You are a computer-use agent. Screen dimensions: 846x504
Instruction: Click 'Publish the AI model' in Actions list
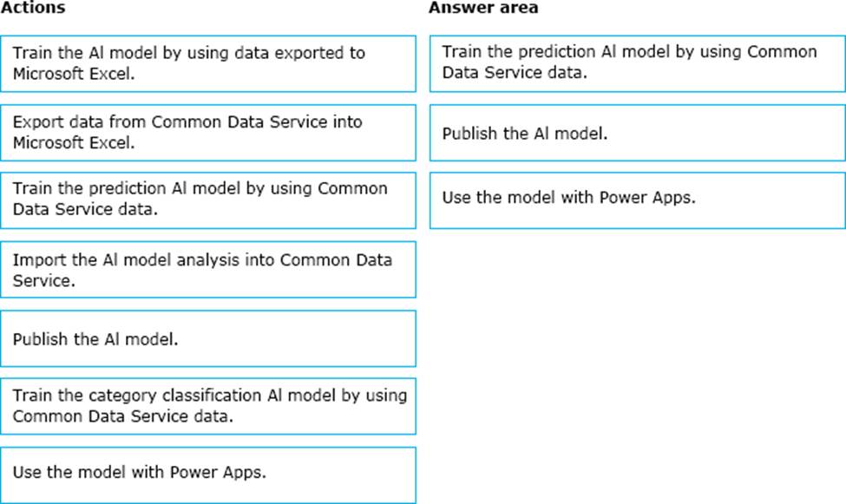tap(208, 339)
